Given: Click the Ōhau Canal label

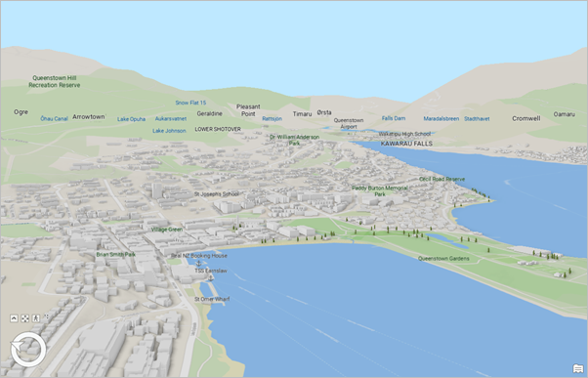Looking at the screenshot, I should (55, 118).
